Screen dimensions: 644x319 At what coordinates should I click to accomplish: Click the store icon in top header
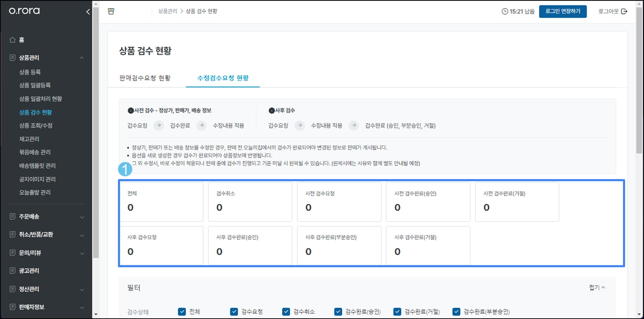click(111, 11)
